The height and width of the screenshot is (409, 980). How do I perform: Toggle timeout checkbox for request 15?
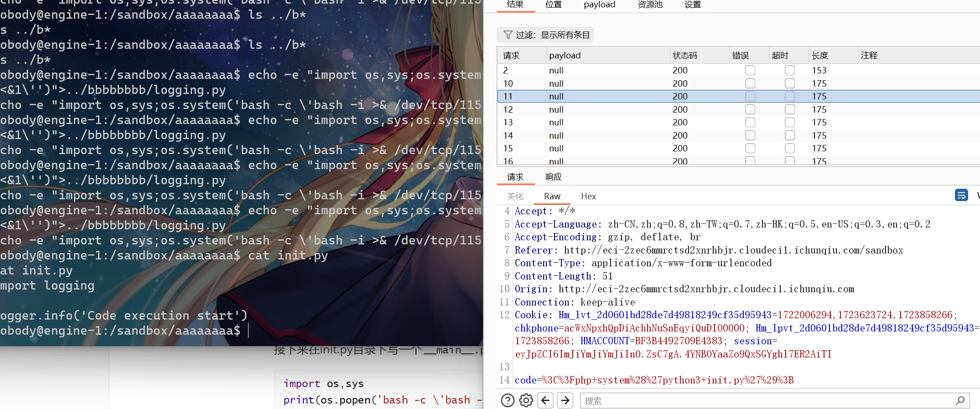[790, 148]
